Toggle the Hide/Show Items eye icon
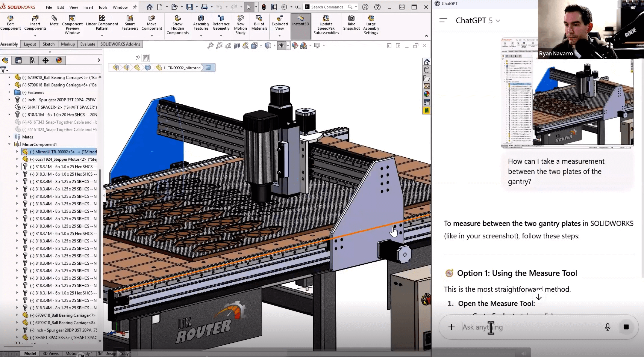Viewport: 644px width, 357px height. [x=282, y=46]
